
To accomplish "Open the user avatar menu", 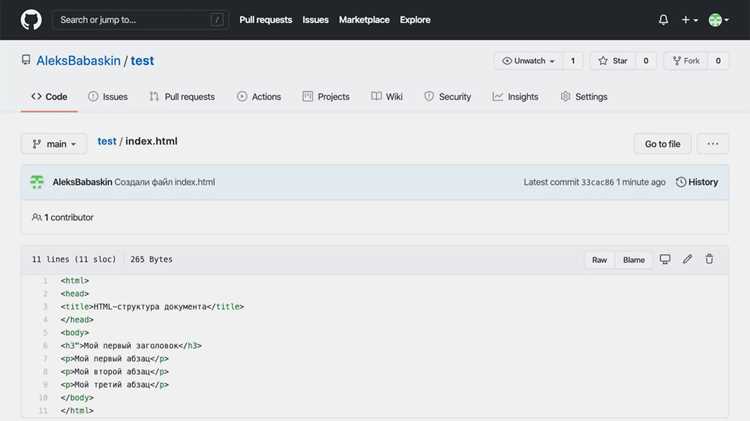I will [x=718, y=20].
